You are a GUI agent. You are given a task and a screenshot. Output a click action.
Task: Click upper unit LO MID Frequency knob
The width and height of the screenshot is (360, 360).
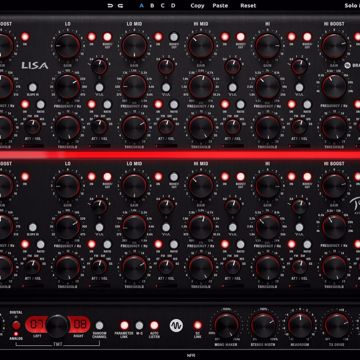point(134,87)
